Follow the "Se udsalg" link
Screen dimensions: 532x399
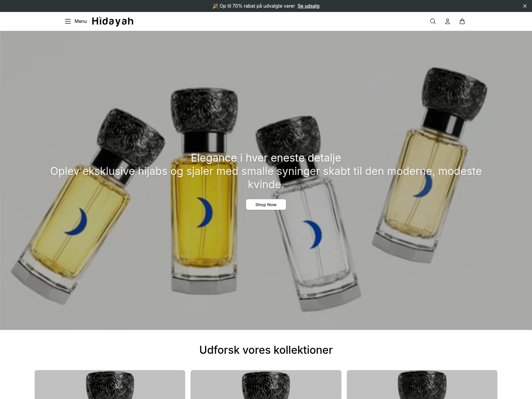309,6
